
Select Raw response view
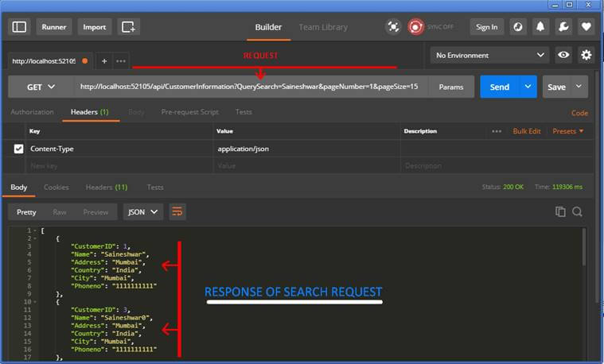(x=60, y=212)
